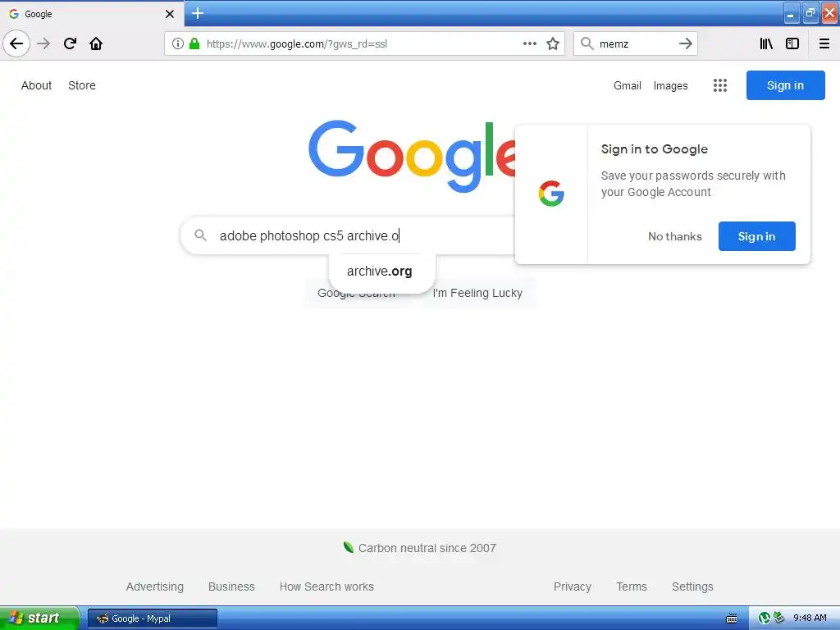Click the Google G logo in sign-in popup
The width and height of the screenshot is (840, 630).
coord(551,194)
